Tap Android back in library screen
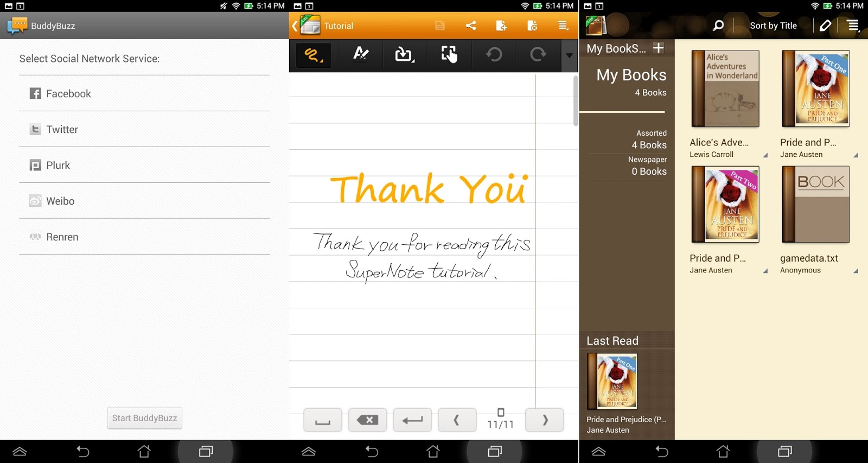Screen dimensions: 868x463 (662, 452)
